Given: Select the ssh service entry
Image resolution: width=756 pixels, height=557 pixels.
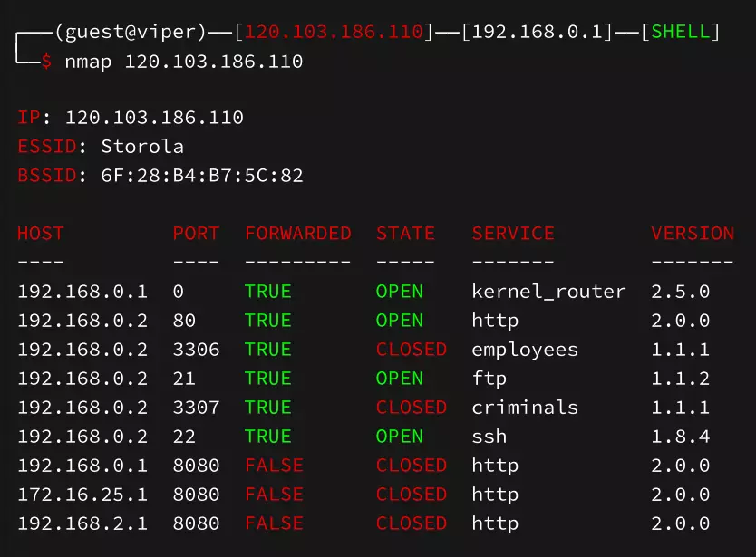Looking at the screenshot, I should [489, 437].
